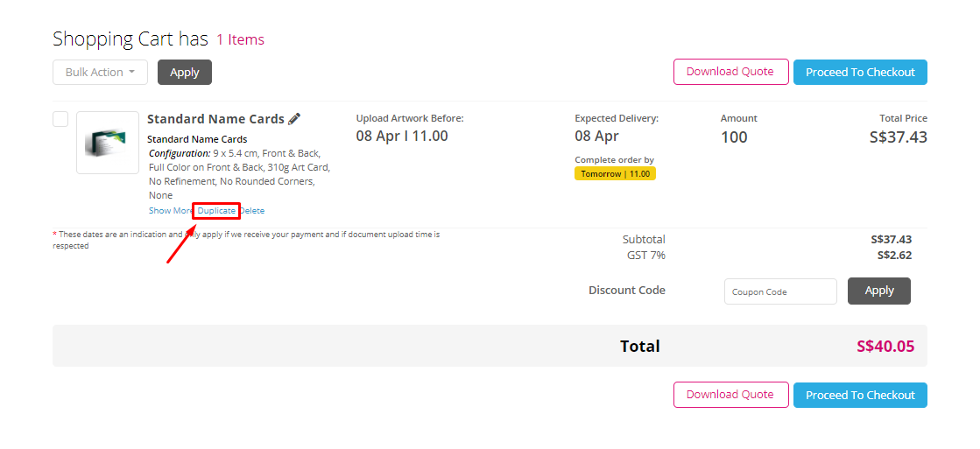The image size is (980, 449).
Task: Click the S$40.05 total amount
Action: click(x=885, y=347)
